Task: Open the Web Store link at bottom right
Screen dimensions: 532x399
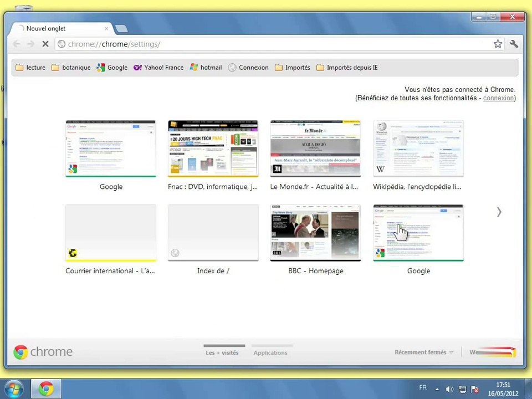Action: coord(493,352)
